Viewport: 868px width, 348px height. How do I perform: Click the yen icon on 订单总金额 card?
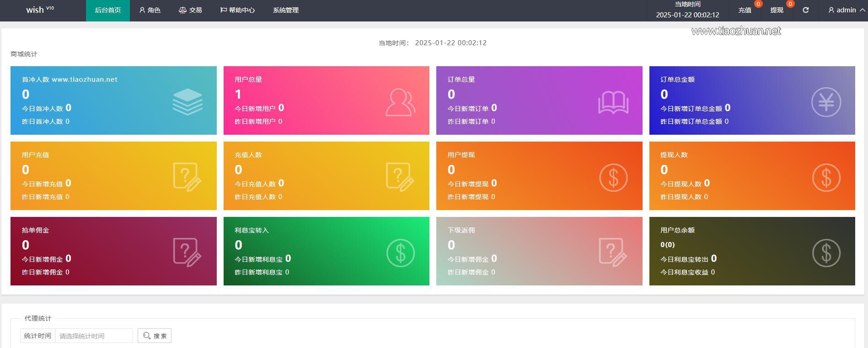pyautogui.click(x=826, y=102)
